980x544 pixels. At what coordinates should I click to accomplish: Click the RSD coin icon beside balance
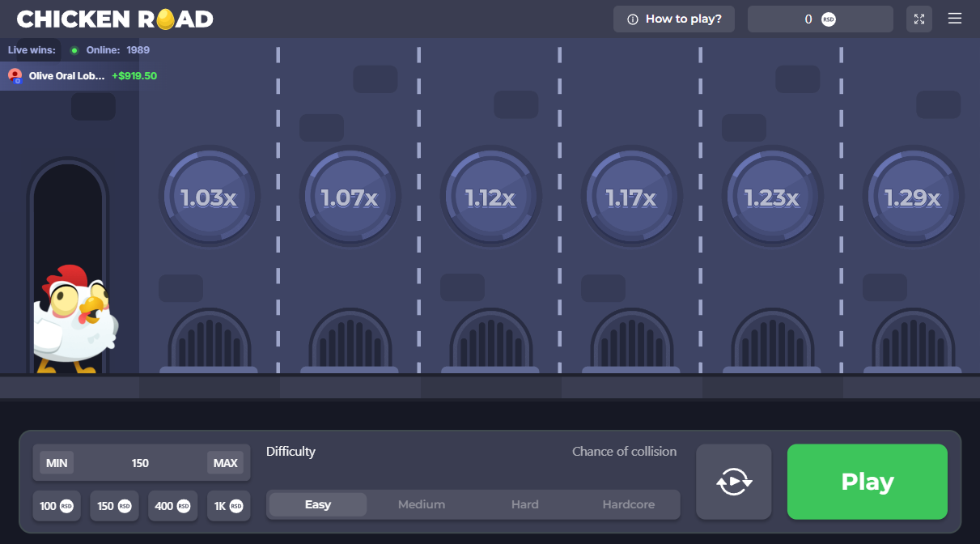pos(829,19)
